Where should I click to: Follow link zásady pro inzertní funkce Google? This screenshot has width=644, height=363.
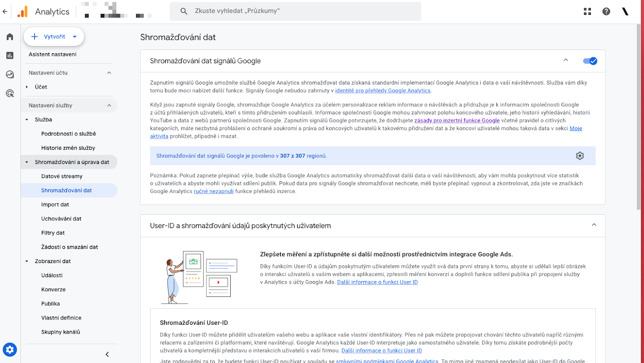(x=457, y=120)
